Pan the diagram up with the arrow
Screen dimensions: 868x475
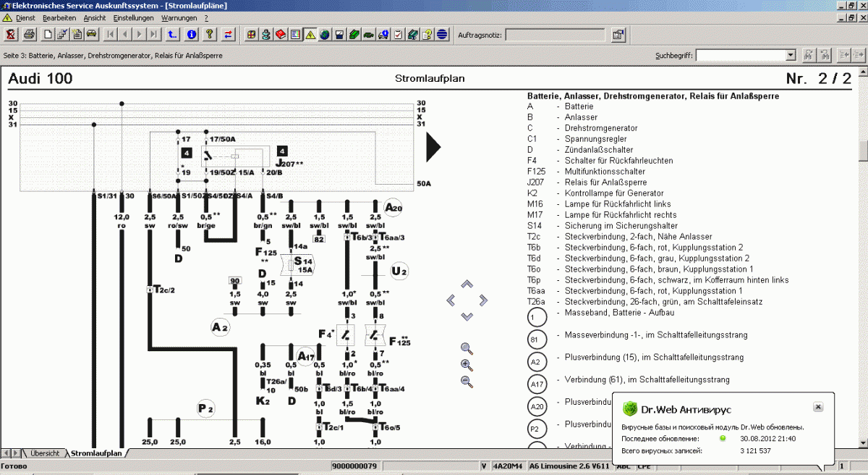(467, 284)
